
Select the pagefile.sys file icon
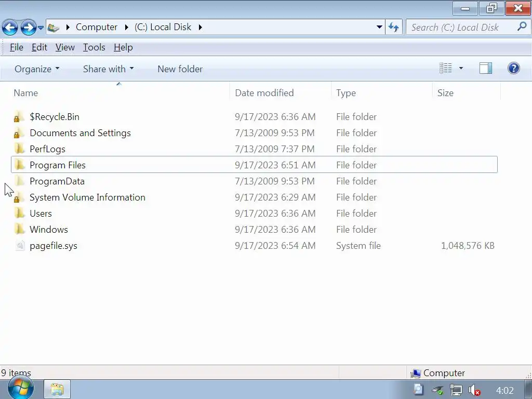point(20,246)
